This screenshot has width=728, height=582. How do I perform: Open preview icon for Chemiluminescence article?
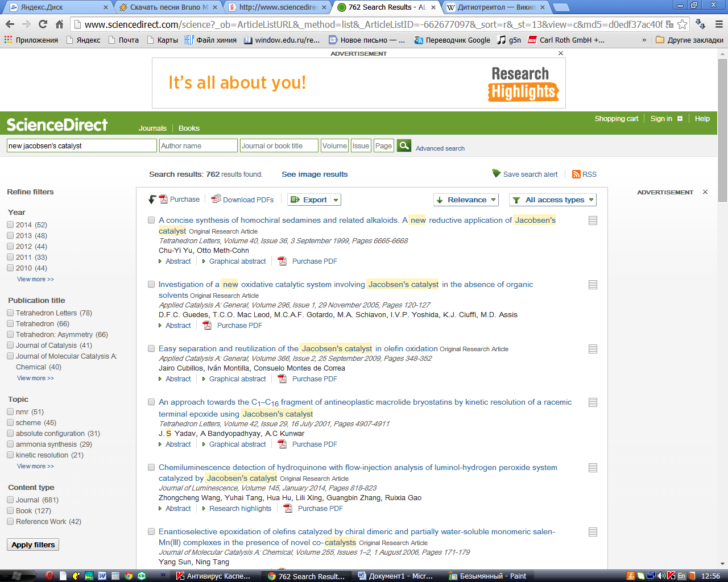click(593, 468)
